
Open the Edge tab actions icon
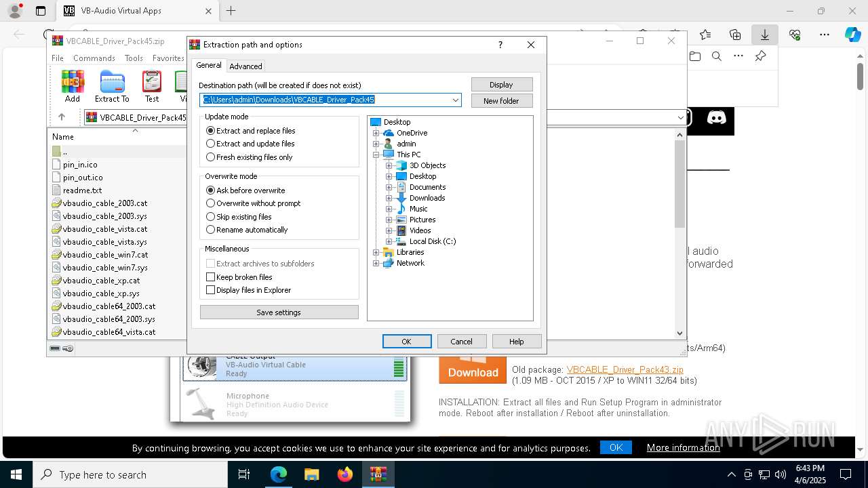41,11
